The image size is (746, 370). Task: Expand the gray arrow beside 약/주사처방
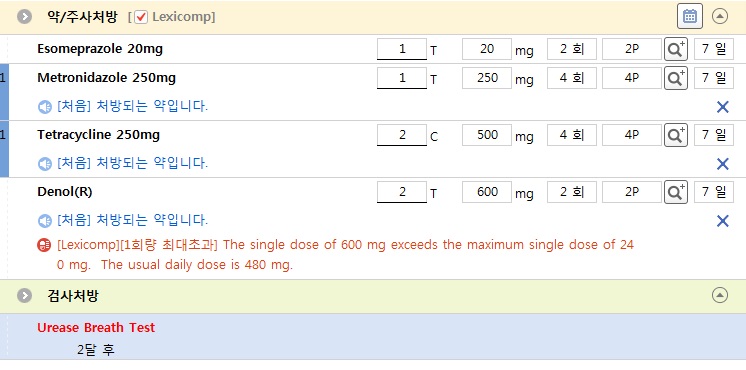(24, 17)
